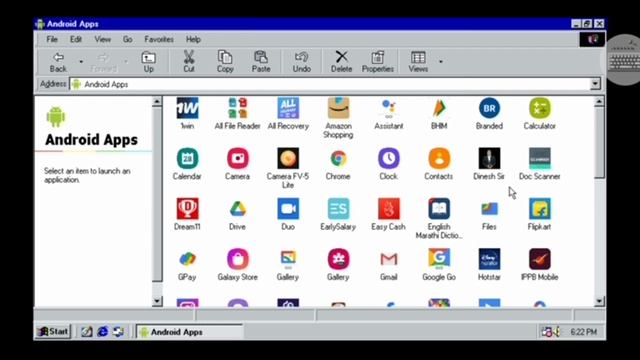Open Camera FV-5 Lite app

pyautogui.click(x=288, y=158)
